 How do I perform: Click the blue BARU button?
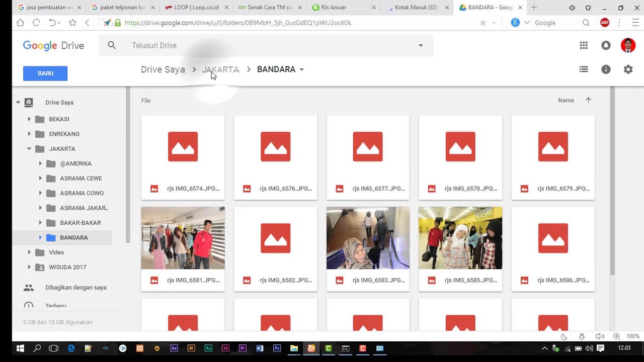(45, 73)
